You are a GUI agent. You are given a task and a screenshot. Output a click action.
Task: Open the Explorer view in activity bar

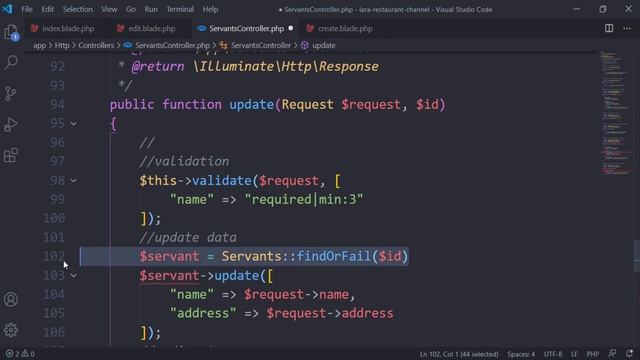(11, 32)
